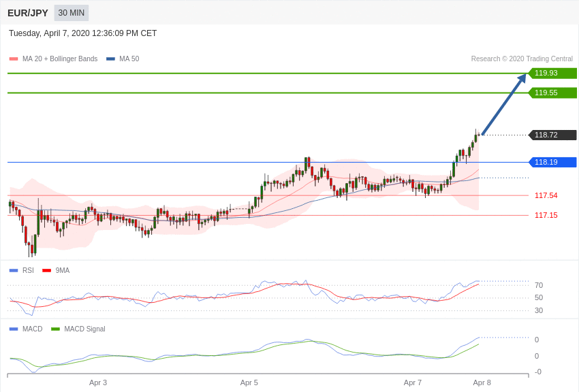Select the 119.55 resistance price tag

tap(552, 93)
